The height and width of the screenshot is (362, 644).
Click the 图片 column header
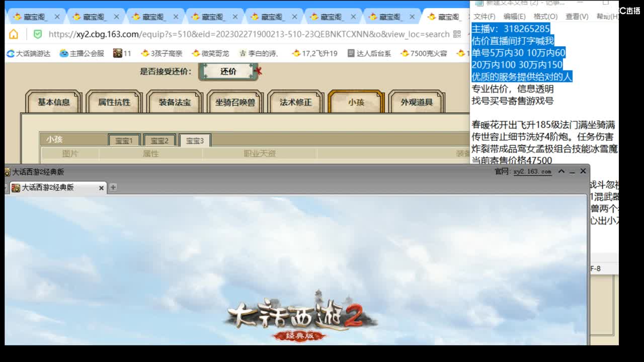click(x=70, y=154)
